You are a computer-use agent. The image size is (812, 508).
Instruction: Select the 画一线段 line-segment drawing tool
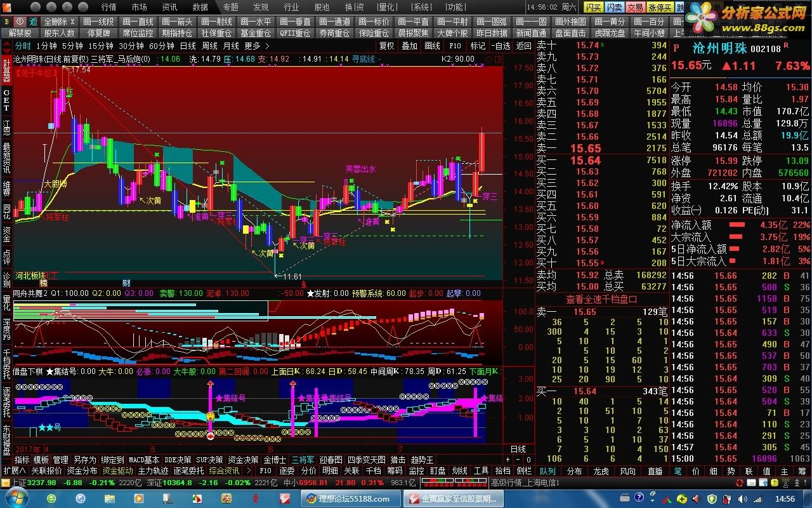pos(98,22)
